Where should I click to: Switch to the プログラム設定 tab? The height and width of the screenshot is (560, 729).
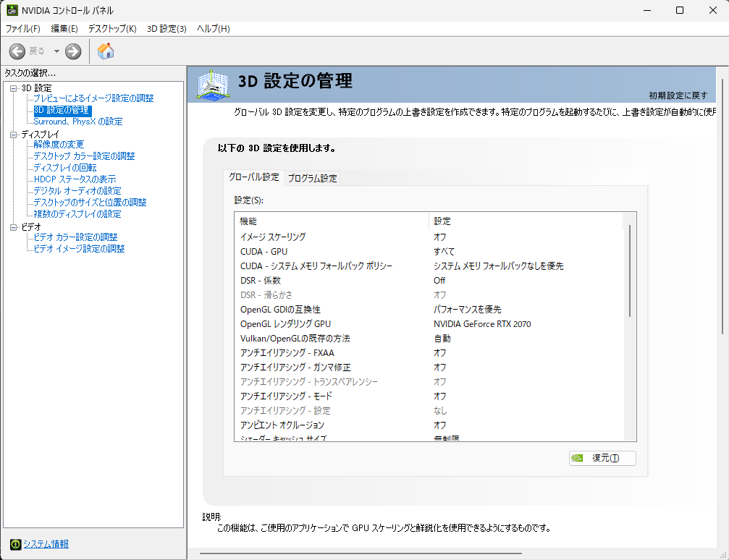[x=313, y=178]
